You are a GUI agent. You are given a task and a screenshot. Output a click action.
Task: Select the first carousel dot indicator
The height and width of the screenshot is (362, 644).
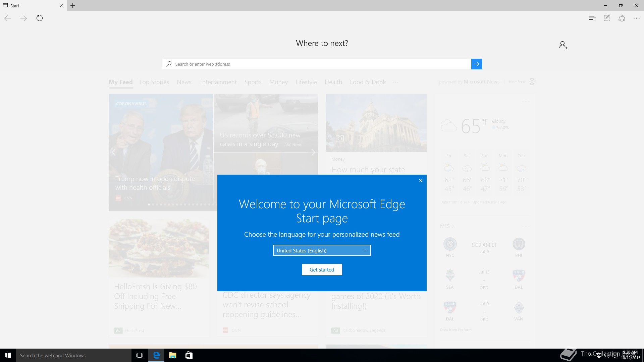tap(149, 204)
